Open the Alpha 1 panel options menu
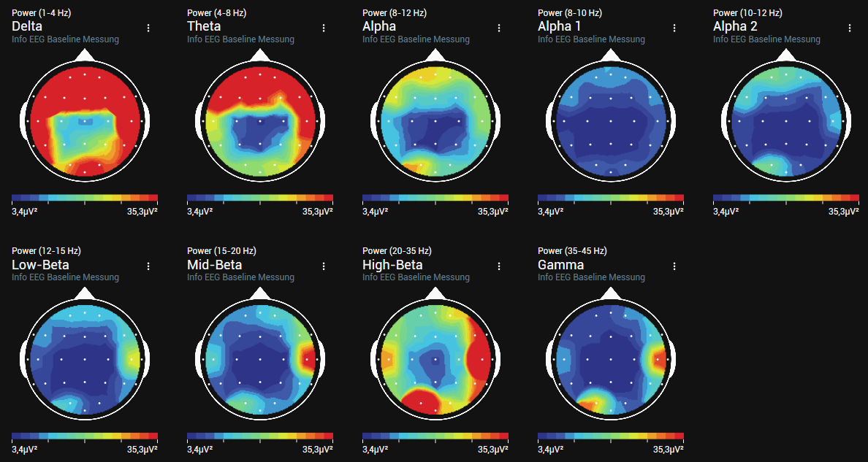The width and height of the screenshot is (868, 462). pyautogui.click(x=674, y=28)
